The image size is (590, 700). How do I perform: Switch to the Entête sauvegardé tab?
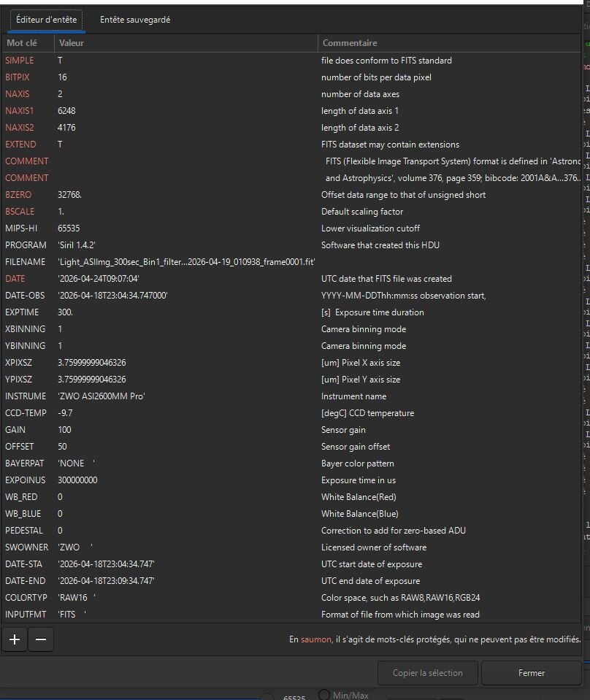pos(135,20)
